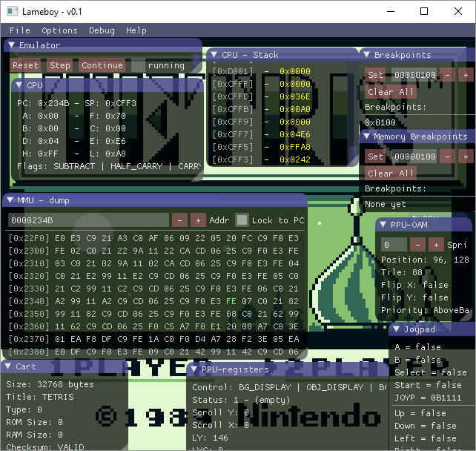Viewport: 476px width, 451px height.
Task: Decrement the Memory Breakpoints address value
Action: (447, 157)
